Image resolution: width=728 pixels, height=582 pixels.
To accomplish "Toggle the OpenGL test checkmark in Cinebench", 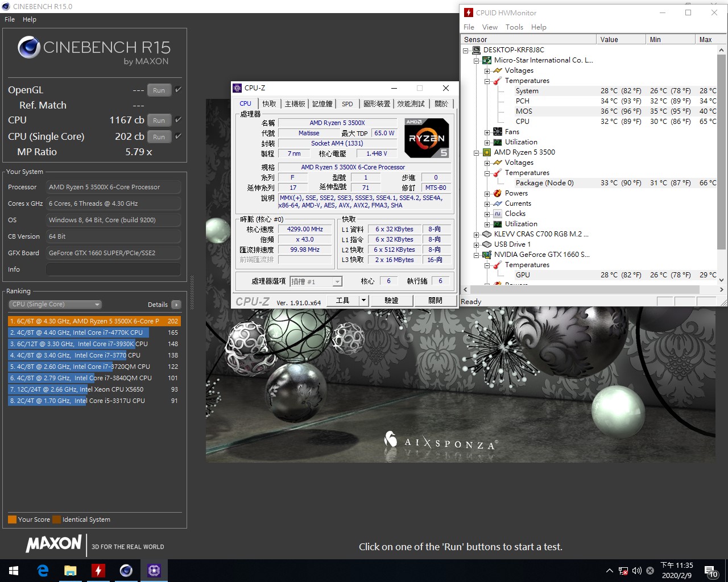I will 178,90.
